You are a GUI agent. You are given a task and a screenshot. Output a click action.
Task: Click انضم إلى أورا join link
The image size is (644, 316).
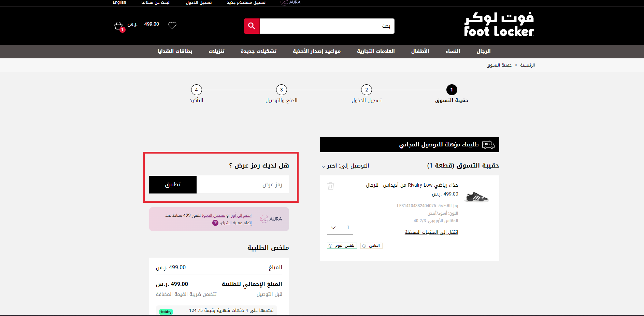[241, 215]
